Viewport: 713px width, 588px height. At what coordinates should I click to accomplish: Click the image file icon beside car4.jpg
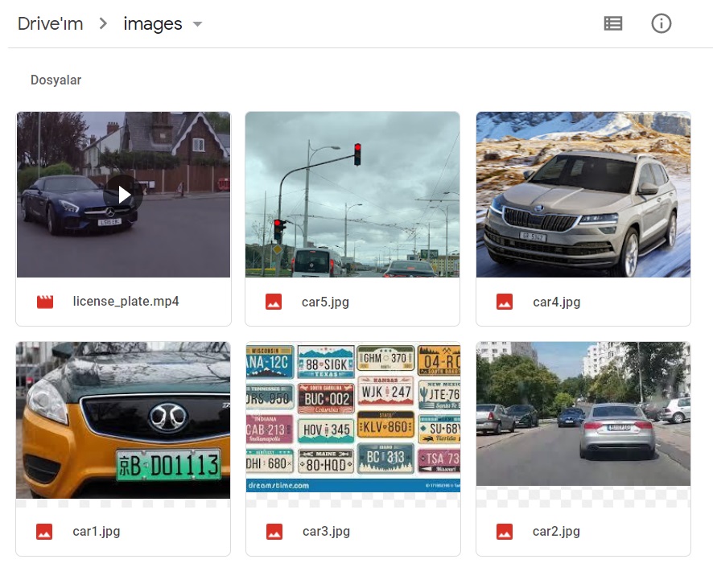tap(505, 302)
